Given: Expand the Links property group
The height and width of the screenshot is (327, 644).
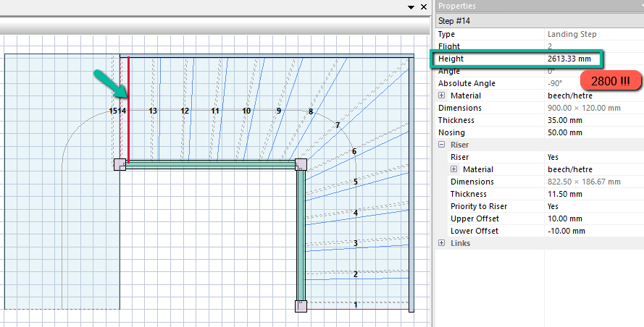Looking at the screenshot, I should coord(441,243).
